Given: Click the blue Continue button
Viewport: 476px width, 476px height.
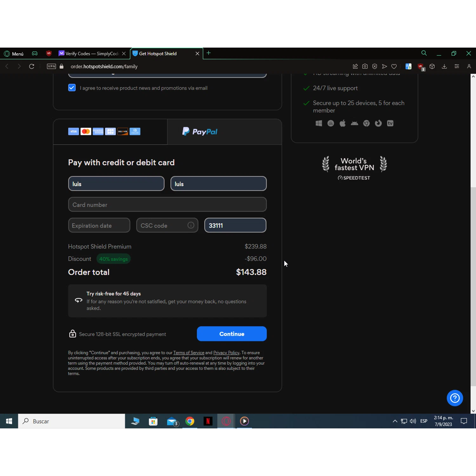Looking at the screenshot, I should (232, 334).
